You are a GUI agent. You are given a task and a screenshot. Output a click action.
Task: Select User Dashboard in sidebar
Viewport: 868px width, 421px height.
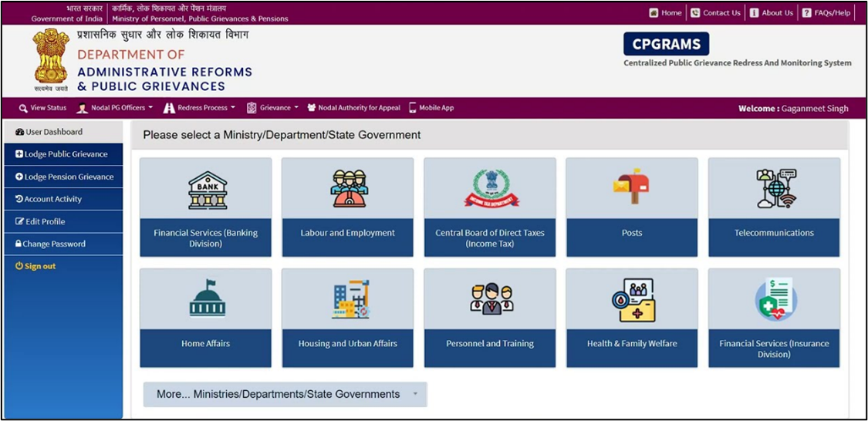pos(64,132)
